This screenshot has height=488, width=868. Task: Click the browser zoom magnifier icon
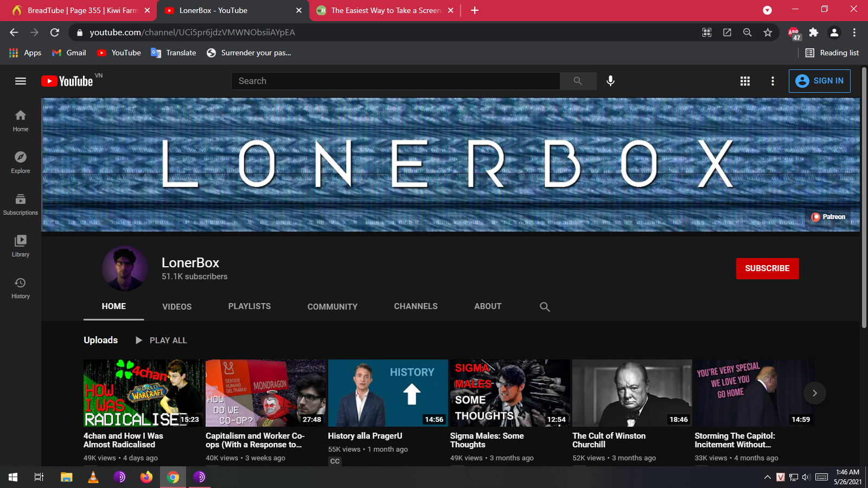pos(747,33)
